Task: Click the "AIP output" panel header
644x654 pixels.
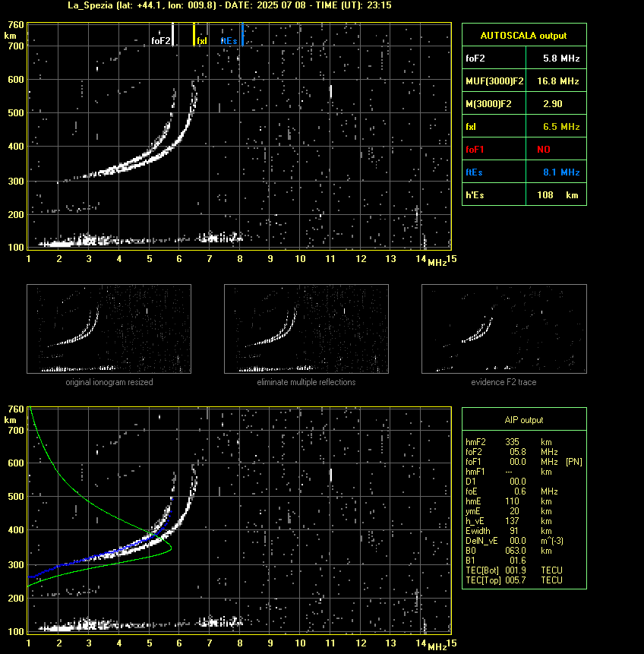Action: (524, 420)
